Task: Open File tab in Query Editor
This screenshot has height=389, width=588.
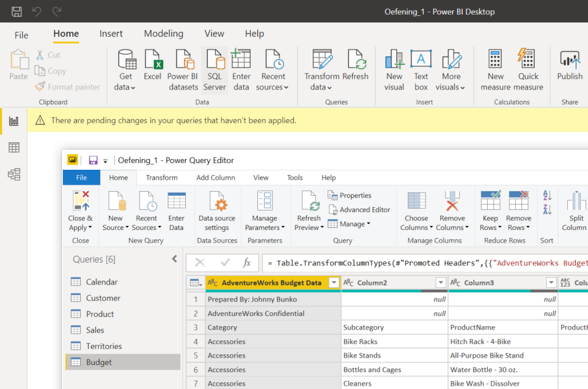Action: 82,178
